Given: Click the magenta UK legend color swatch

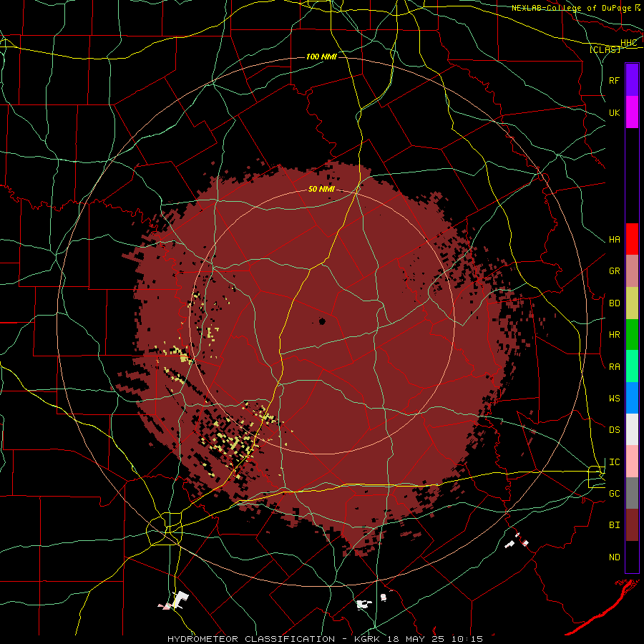Looking at the screenshot, I should [x=632, y=112].
